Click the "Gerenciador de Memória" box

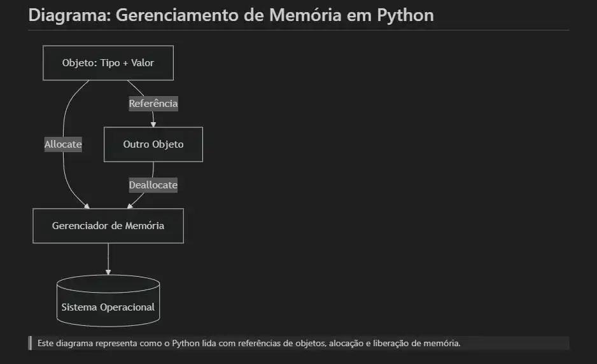pos(108,225)
